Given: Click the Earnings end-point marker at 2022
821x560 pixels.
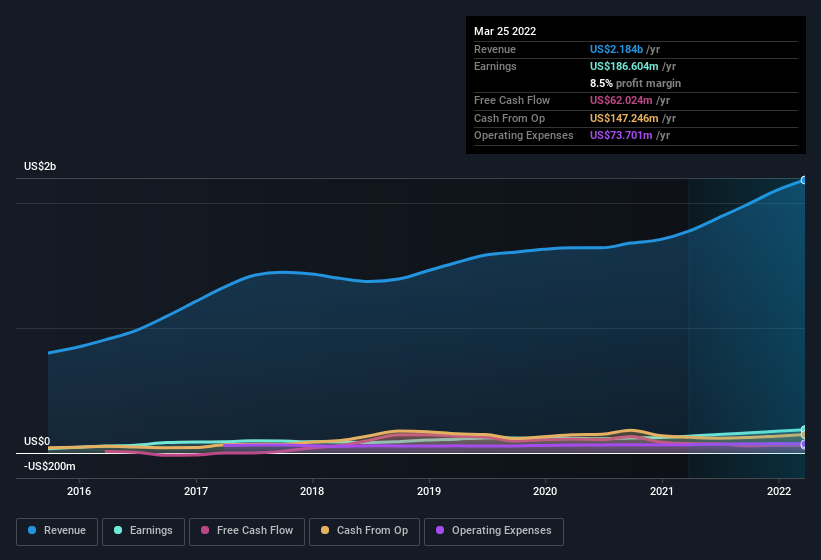Looking at the screenshot, I should (804, 430).
